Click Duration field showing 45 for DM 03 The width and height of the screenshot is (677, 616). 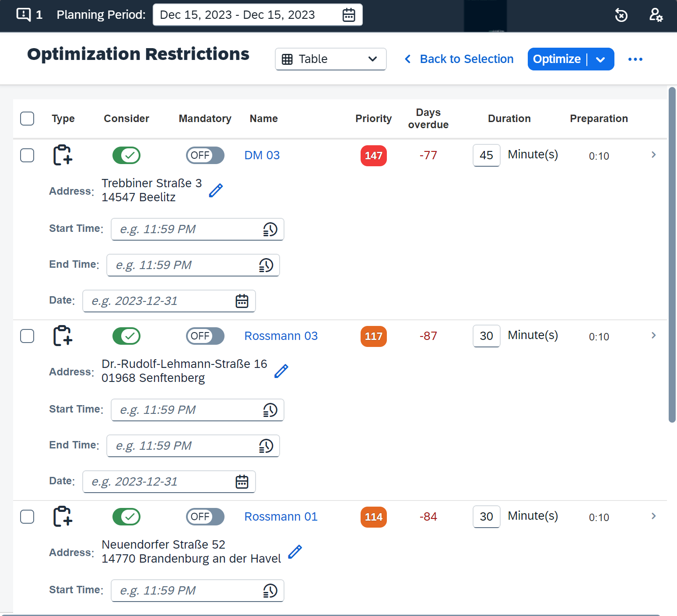[486, 155]
